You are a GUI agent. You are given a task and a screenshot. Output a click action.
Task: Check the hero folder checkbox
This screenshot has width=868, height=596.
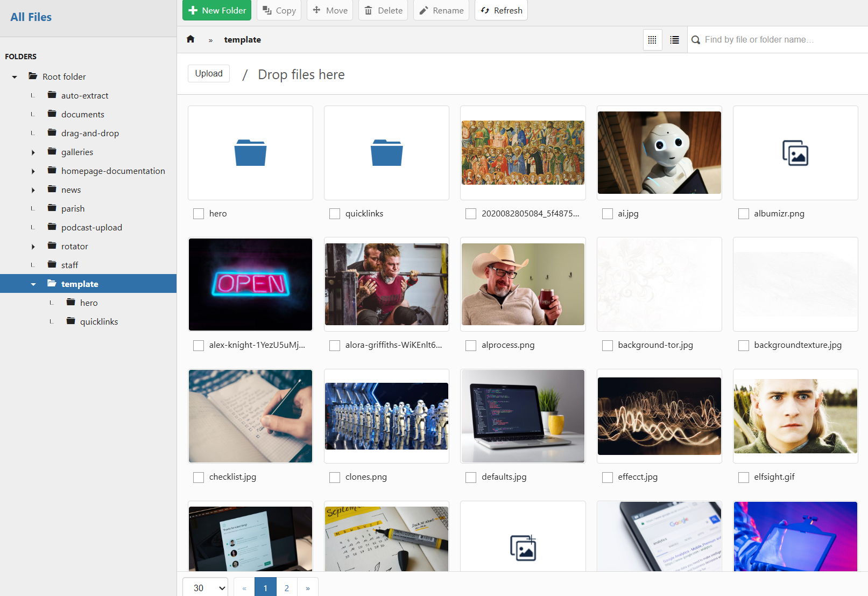199,214
